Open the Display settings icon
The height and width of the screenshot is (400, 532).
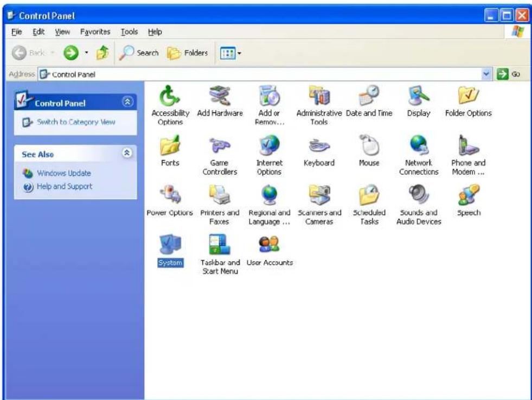point(419,96)
